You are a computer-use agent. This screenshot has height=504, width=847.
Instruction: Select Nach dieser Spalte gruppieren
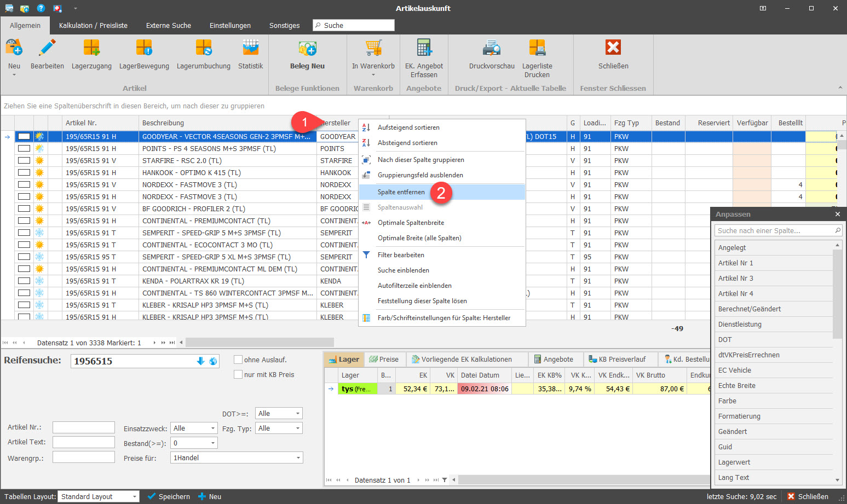pos(442,160)
